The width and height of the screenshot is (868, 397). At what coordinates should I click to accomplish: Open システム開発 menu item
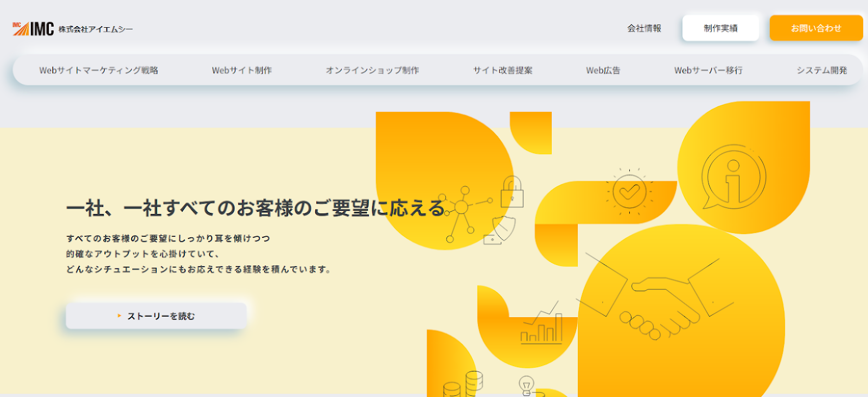822,70
